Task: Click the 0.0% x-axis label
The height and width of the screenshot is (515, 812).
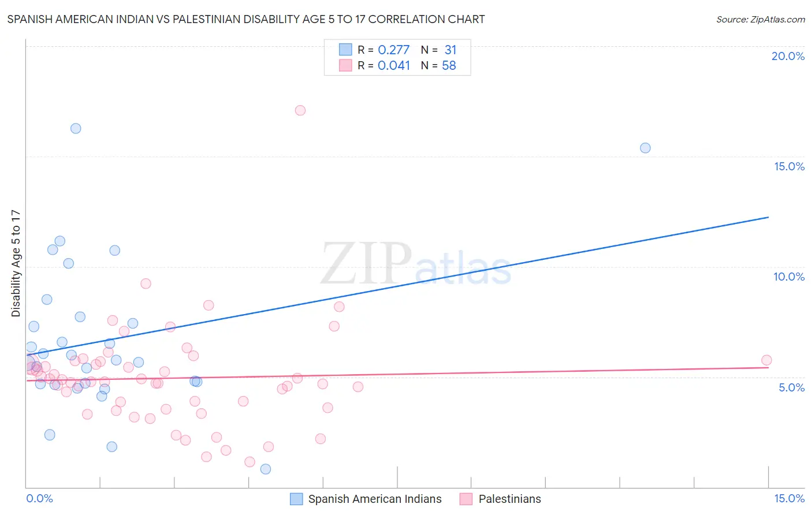Action: click(x=39, y=498)
